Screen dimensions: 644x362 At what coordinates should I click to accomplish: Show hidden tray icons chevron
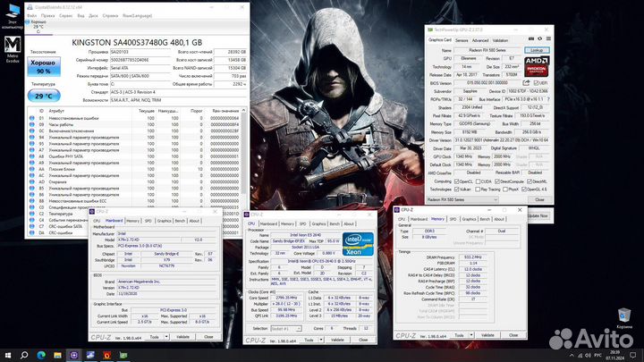pos(572,356)
